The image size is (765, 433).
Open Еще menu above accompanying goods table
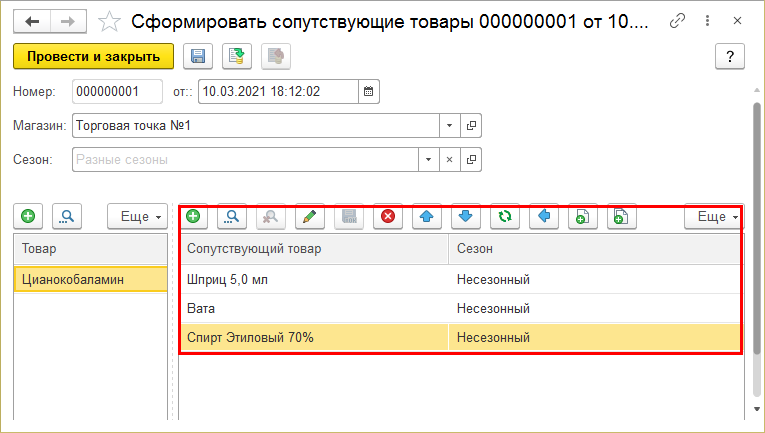[712, 215]
